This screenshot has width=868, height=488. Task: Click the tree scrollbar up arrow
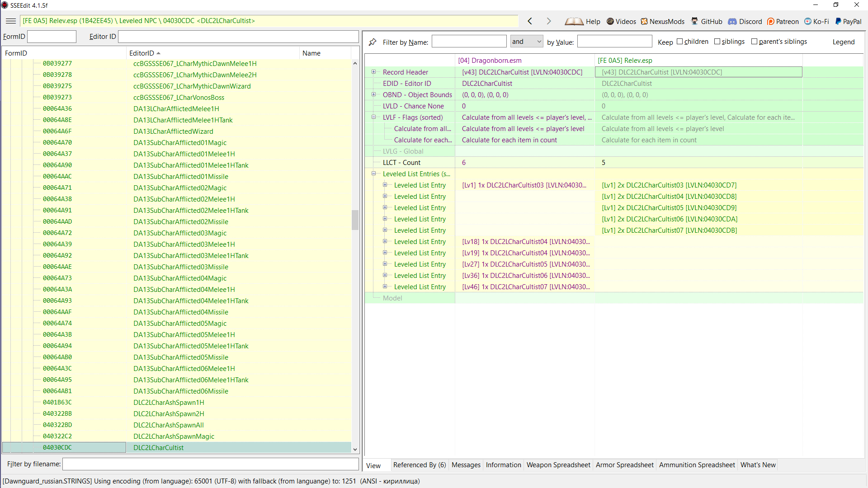click(355, 63)
